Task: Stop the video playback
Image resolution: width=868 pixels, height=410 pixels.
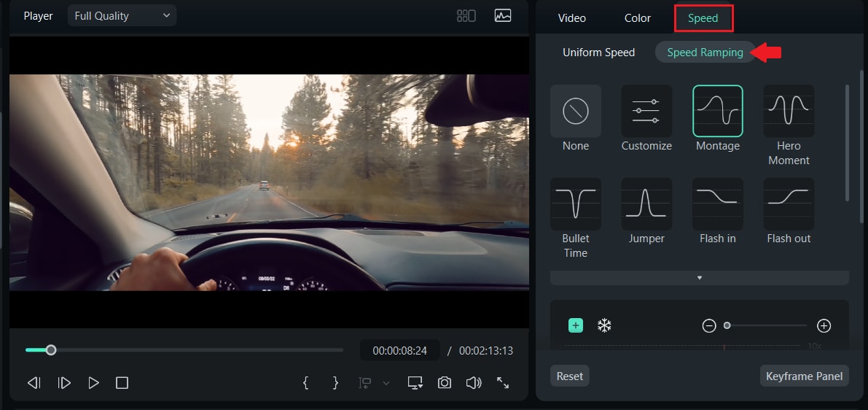Action: [122, 383]
